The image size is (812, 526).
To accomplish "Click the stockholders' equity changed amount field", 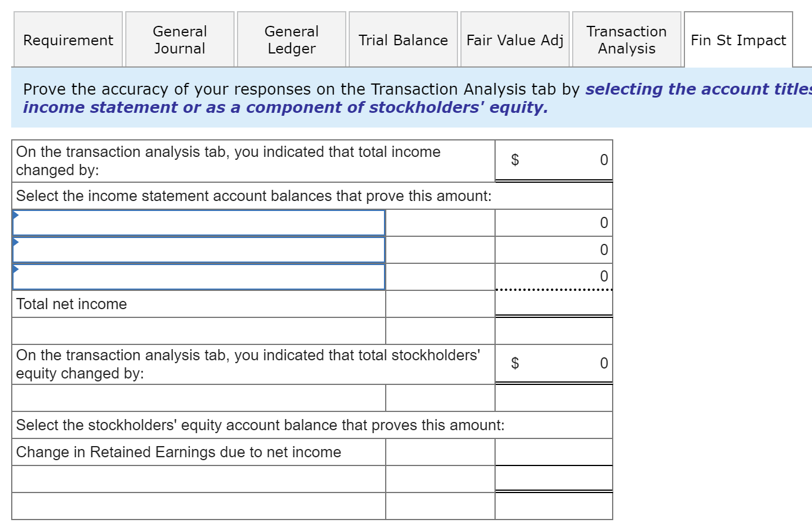I will point(553,363).
